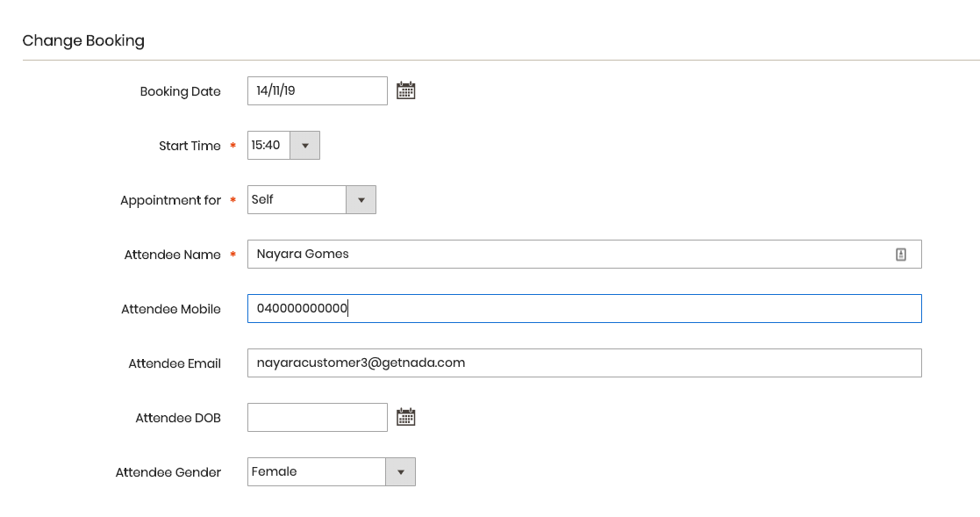Click the Attendee Gender label
980x517 pixels.
(168, 472)
